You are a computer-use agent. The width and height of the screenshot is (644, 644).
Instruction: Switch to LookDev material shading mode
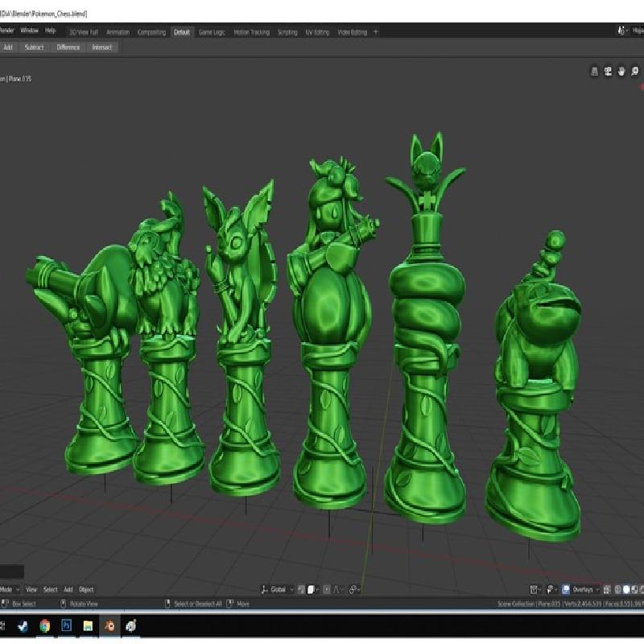pyautogui.click(x=634, y=590)
